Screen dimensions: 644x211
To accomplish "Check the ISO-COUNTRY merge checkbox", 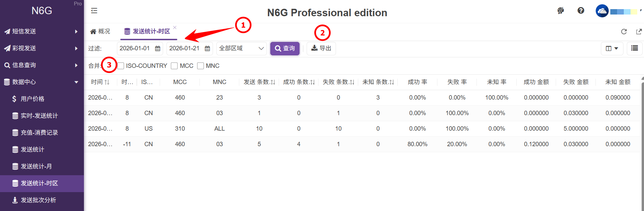I will 121,66.
